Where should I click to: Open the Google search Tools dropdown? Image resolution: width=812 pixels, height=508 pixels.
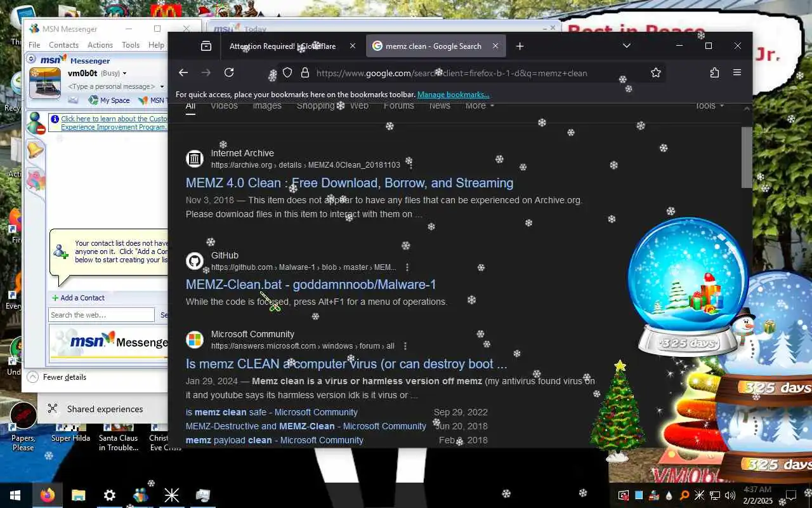pyautogui.click(x=709, y=106)
